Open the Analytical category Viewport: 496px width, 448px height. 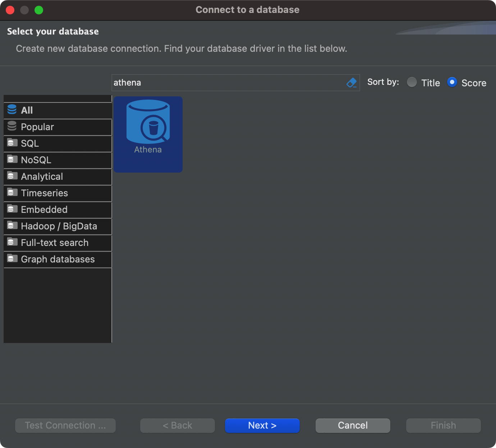(58, 177)
